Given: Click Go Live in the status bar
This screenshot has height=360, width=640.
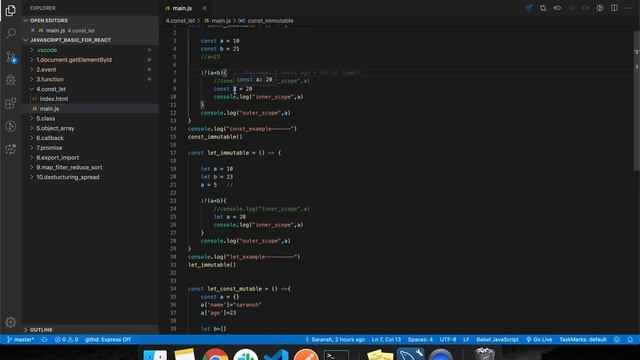Looking at the screenshot, I should coord(539,340).
